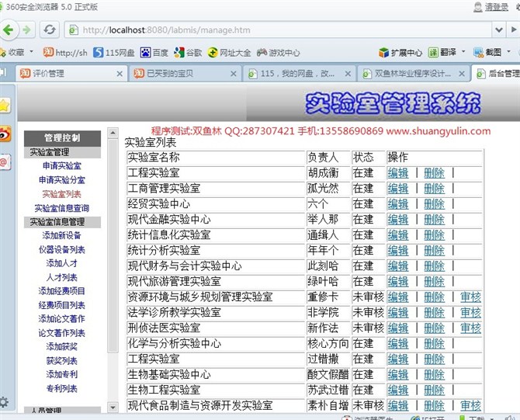The width and height of the screenshot is (520, 420).
Task: Go forward with the green forward arrow
Action: point(27,30)
